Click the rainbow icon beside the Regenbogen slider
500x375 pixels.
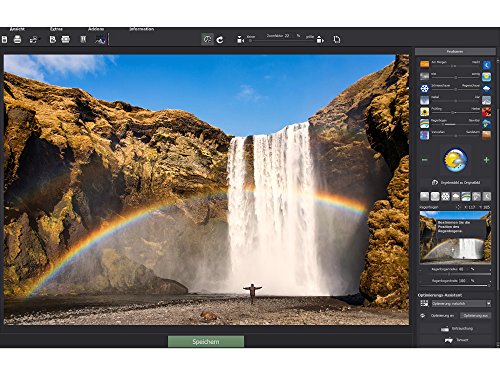pos(424,123)
